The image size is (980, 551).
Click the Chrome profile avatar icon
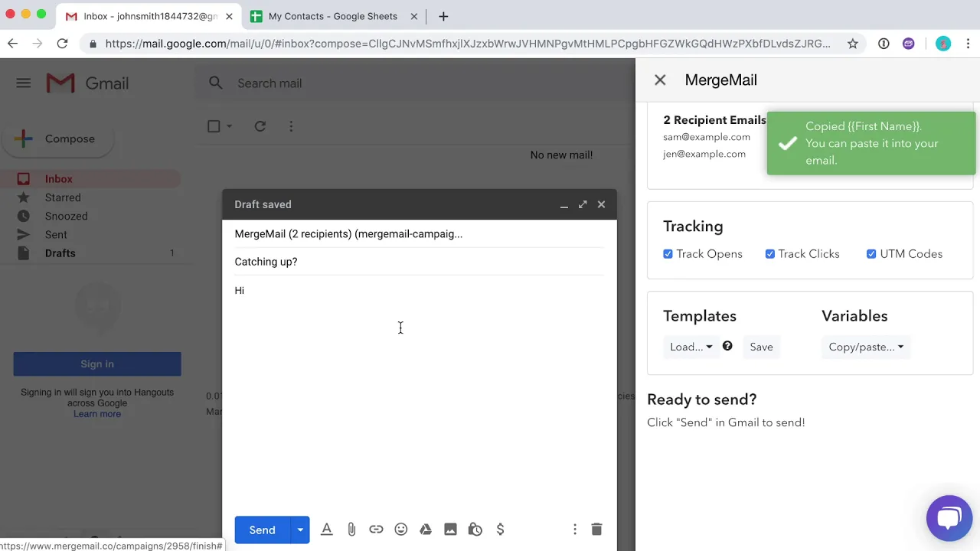943,44
